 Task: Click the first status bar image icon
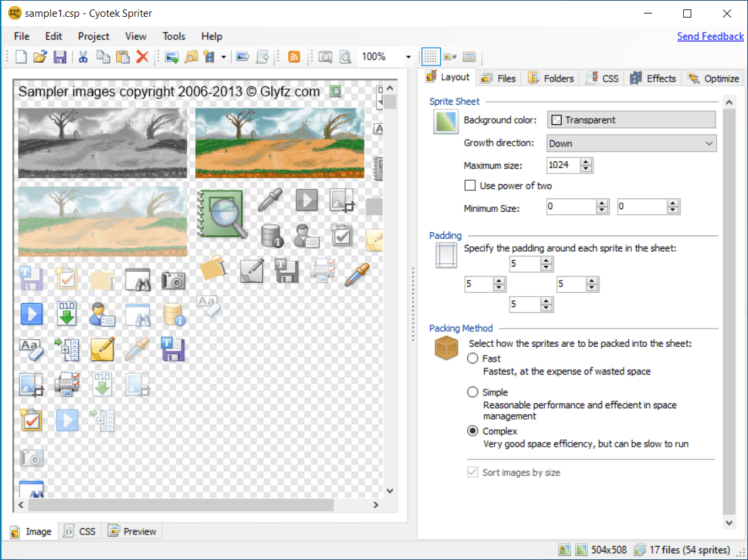click(x=564, y=550)
